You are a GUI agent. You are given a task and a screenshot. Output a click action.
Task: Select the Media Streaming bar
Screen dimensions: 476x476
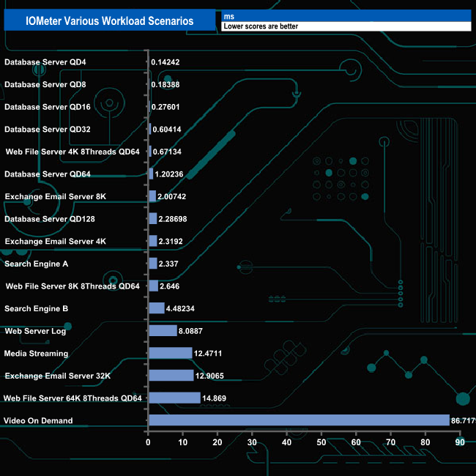pyautogui.click(x=170, y=353)
